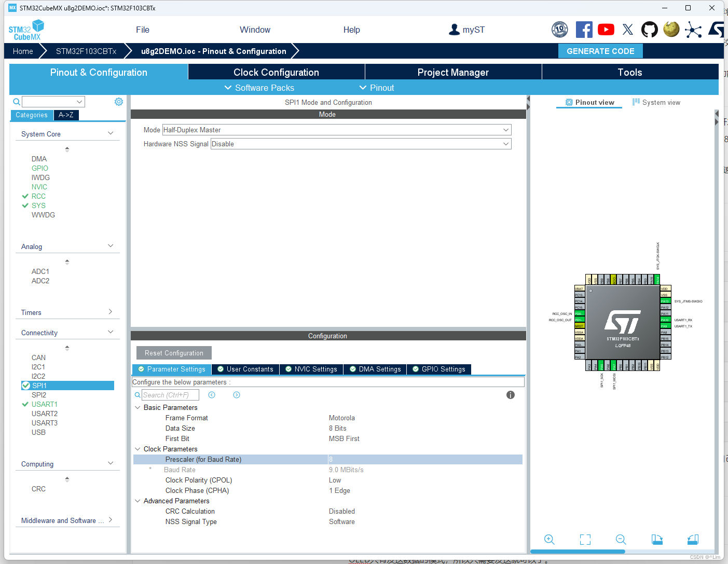
Task: Collapse the Basic Parameters group
Action: click(x=138, y=407)
